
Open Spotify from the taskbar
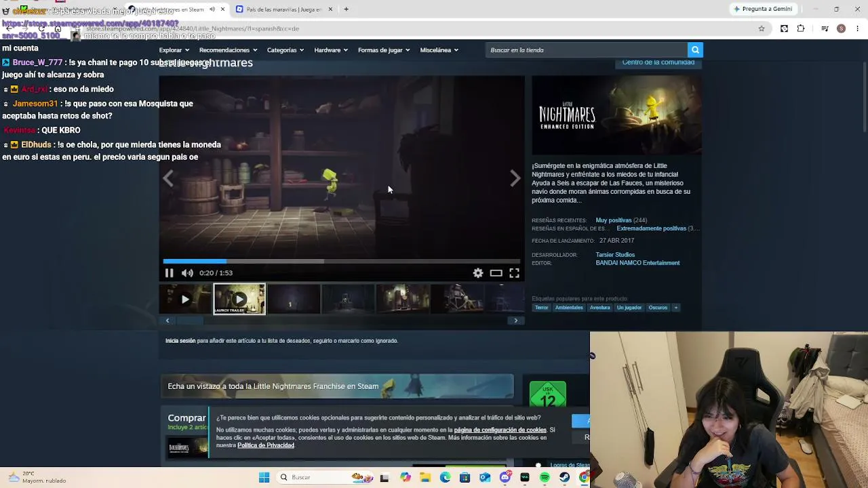pos(545,478)
